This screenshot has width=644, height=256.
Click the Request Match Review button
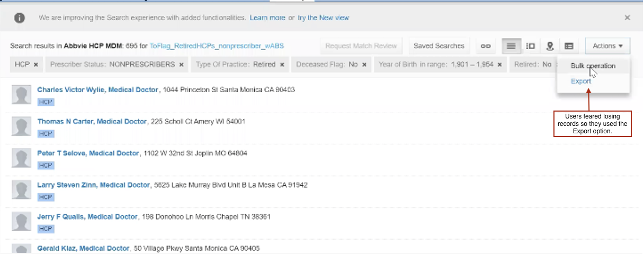(x=361, y=46)
